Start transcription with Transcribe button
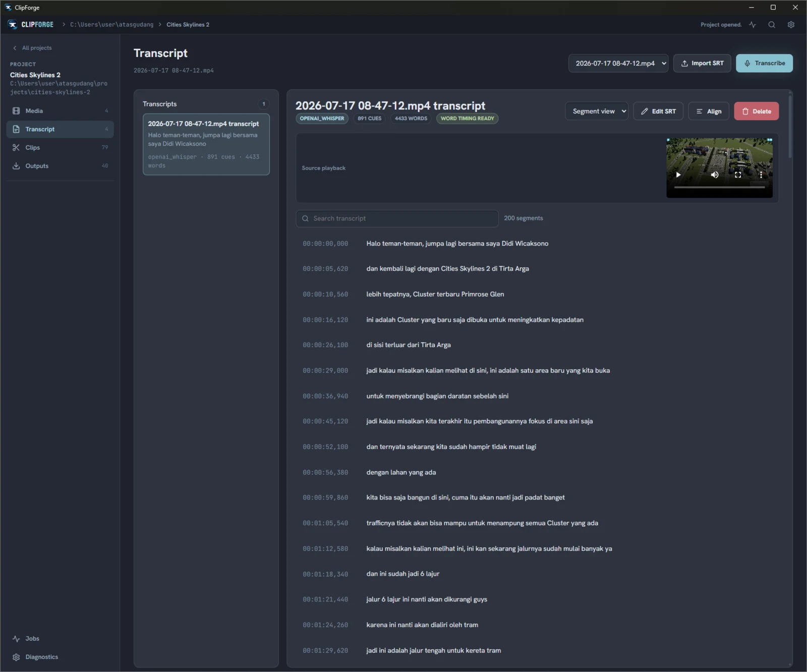This screenshot has width=807, height=672. pyautogui.click(x=764, y=63)
